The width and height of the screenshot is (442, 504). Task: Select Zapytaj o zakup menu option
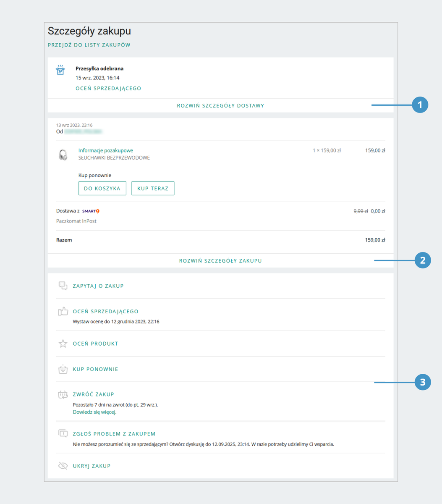pyautogui.click(x=98, y=286)
